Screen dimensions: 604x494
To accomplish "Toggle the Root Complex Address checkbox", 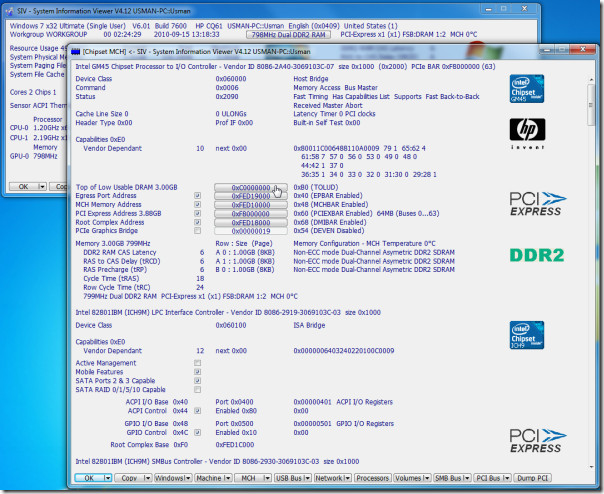I will pos(197,222).
